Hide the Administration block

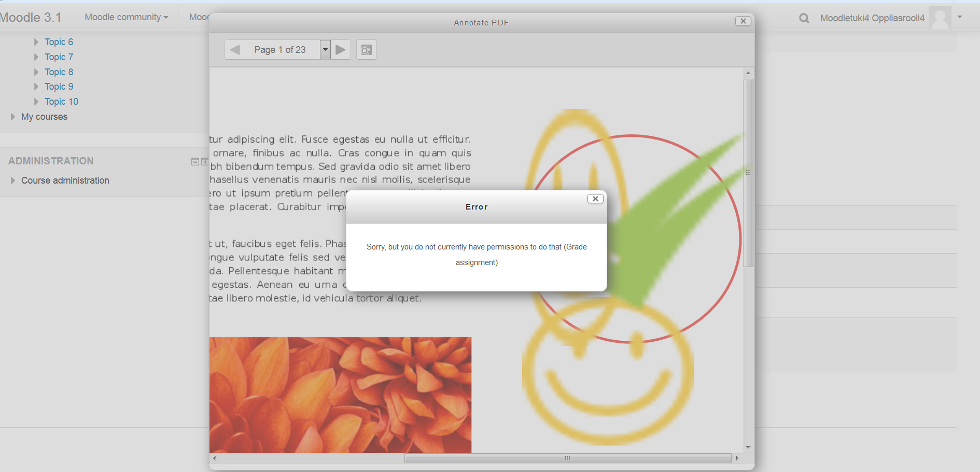[195, 162]
